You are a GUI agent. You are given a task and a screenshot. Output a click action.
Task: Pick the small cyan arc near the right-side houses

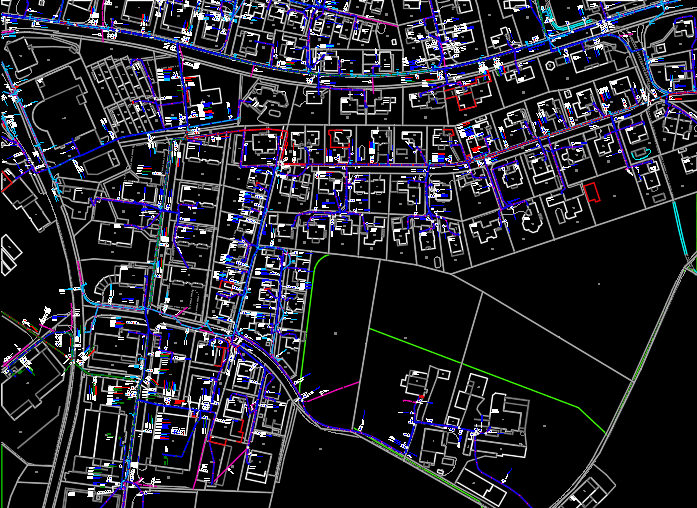(641, 155)
